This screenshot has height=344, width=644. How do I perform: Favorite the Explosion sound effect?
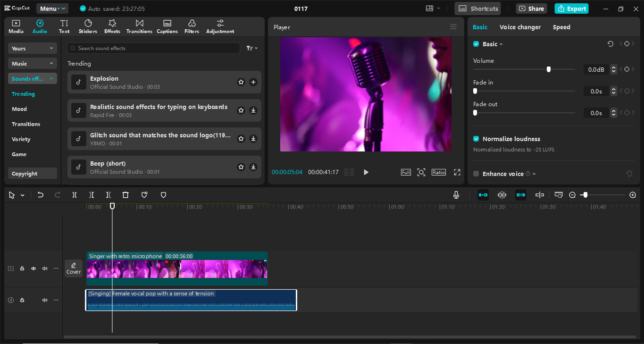point(241,82)
